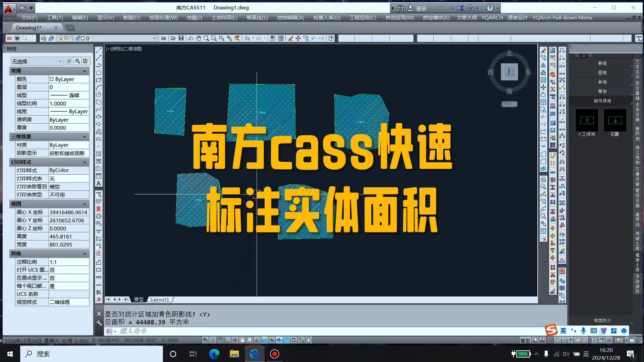Open the 文件(F) menu
The height and width of the screenshot is (362, 644).
tap(30, 17)
